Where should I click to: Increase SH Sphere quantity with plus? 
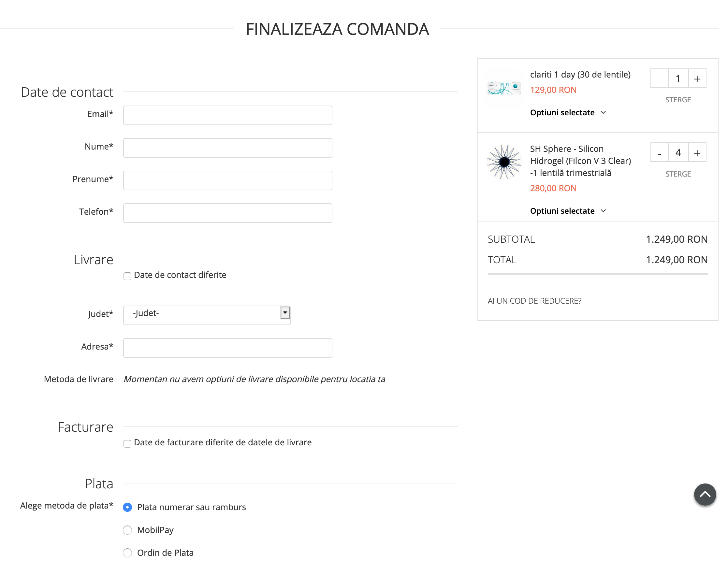click(697, 153)
